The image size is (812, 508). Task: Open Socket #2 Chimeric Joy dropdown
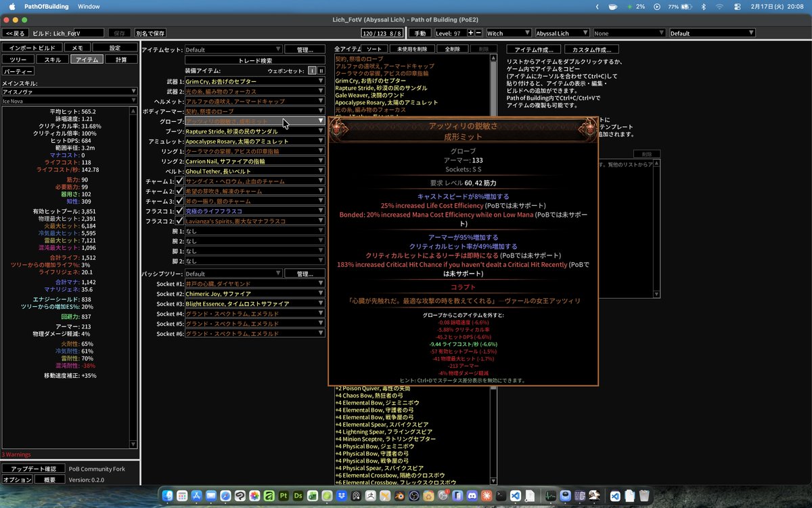point(254,294)
